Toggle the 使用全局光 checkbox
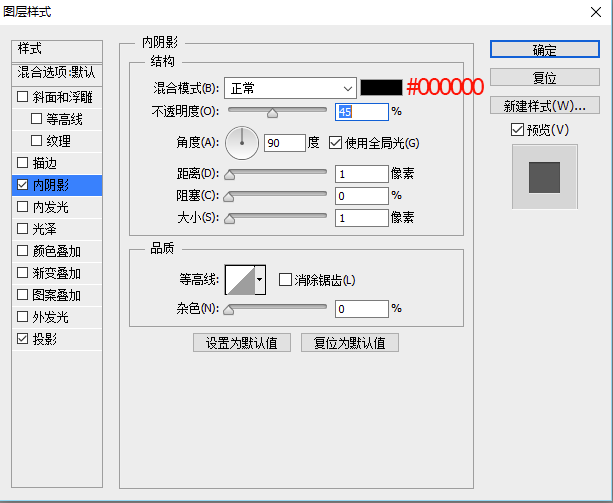 pos(335,143)
